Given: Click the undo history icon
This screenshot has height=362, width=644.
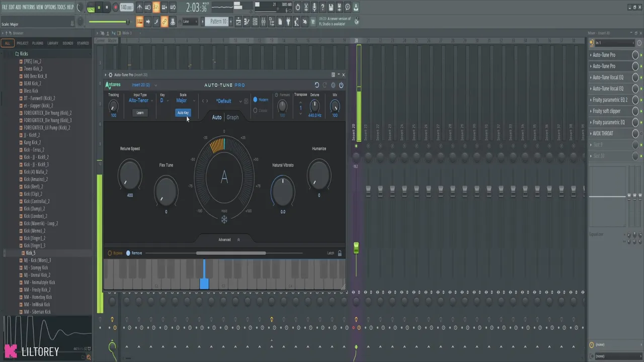Looking at the screenshot, I should click(x=297, y=7).
